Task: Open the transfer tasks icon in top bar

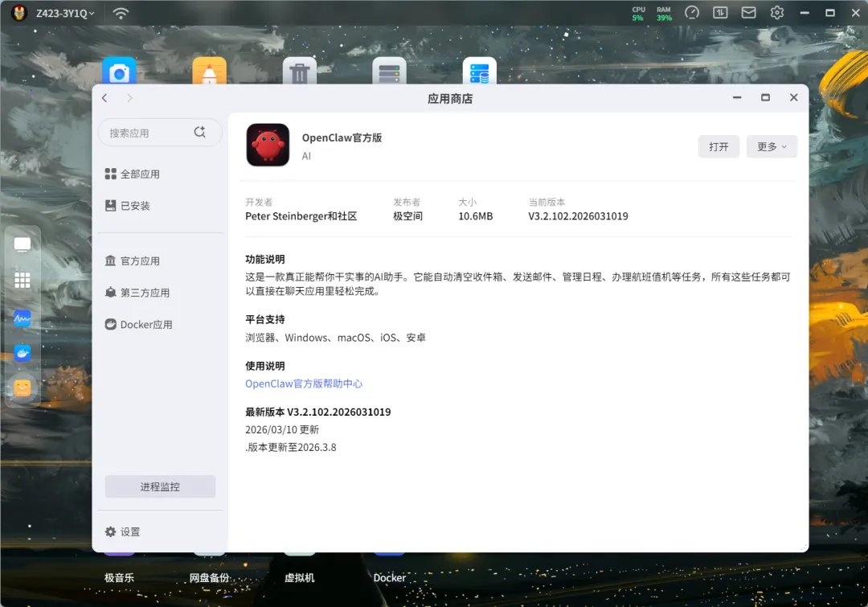Action: pos(720,12)
